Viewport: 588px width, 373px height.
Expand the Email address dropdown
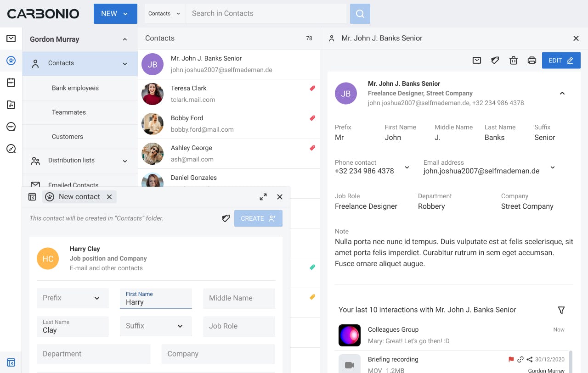[553, 167]
